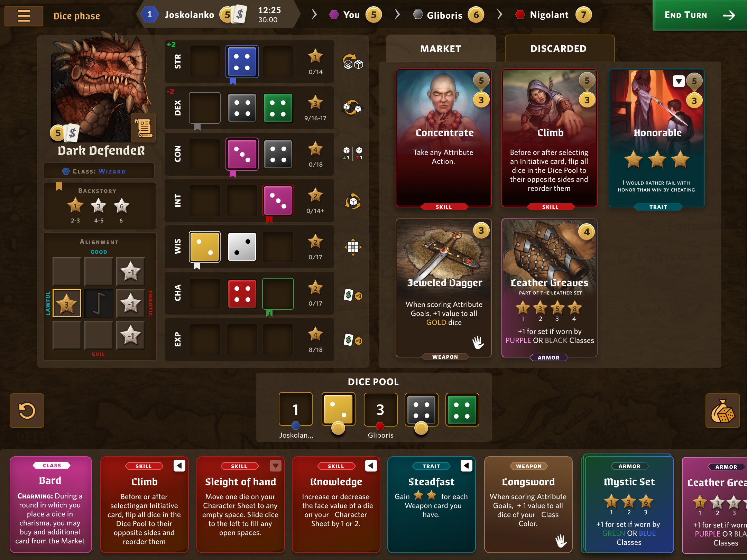
Task: Click the DEX swap dice action icon
Action: (x=353, y=108)
